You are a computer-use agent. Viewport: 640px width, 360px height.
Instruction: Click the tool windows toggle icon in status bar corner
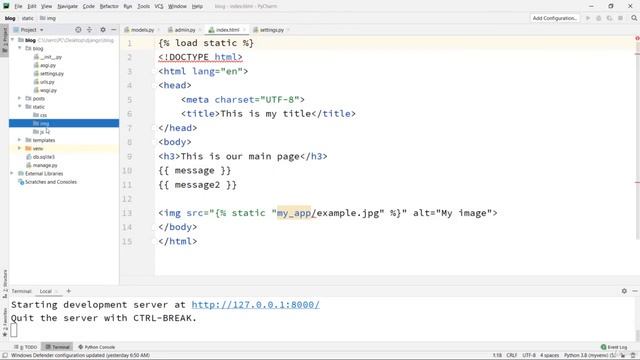click(5, 356)
